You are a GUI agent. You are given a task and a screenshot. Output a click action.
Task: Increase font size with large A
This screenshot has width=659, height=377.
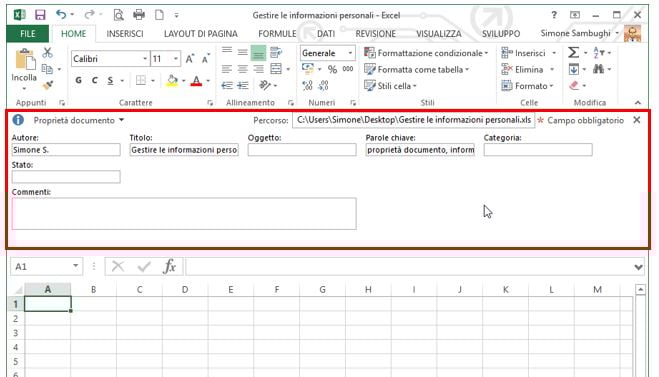[190, 59]
